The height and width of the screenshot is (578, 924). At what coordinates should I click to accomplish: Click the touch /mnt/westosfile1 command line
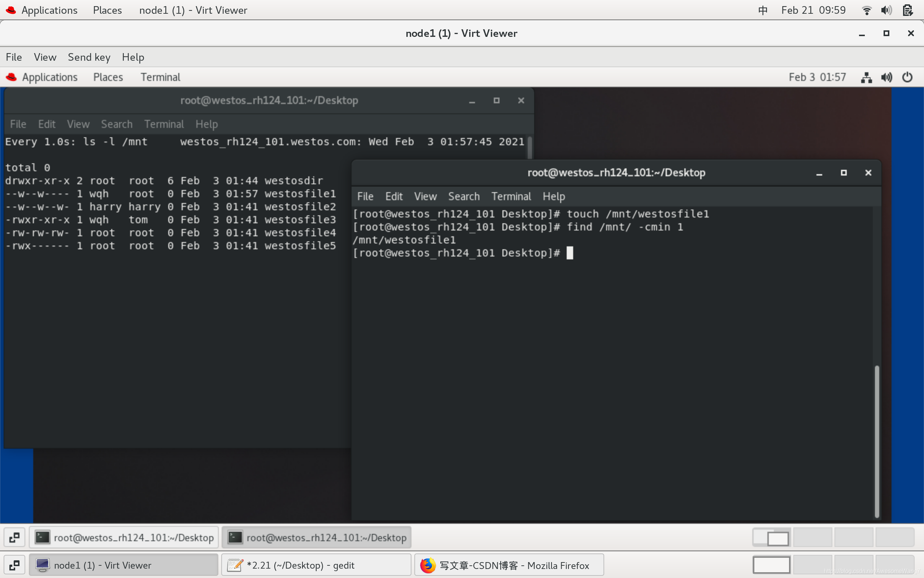(531, 214)
